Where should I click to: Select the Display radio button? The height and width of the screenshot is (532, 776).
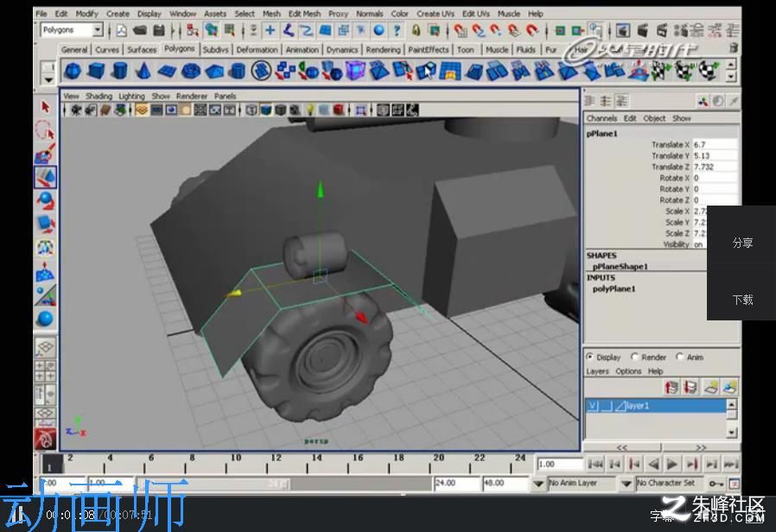pyautogui.click(x=589, y=357)
